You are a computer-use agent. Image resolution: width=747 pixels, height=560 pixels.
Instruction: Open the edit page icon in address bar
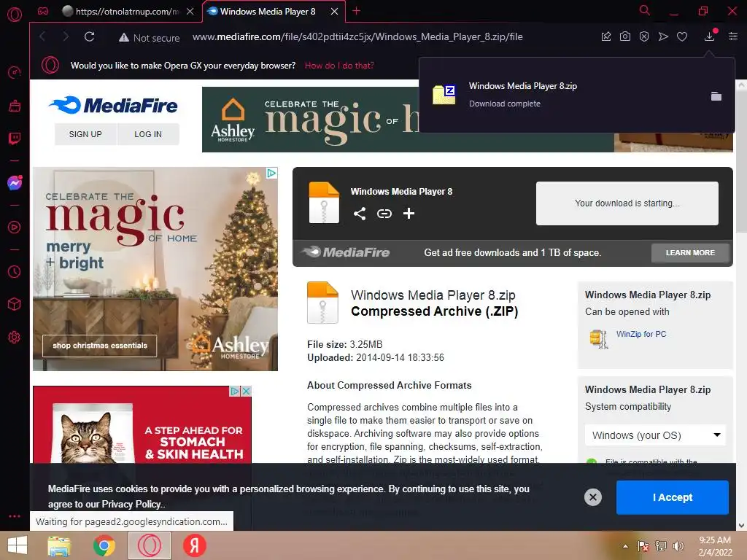[606, 36]
